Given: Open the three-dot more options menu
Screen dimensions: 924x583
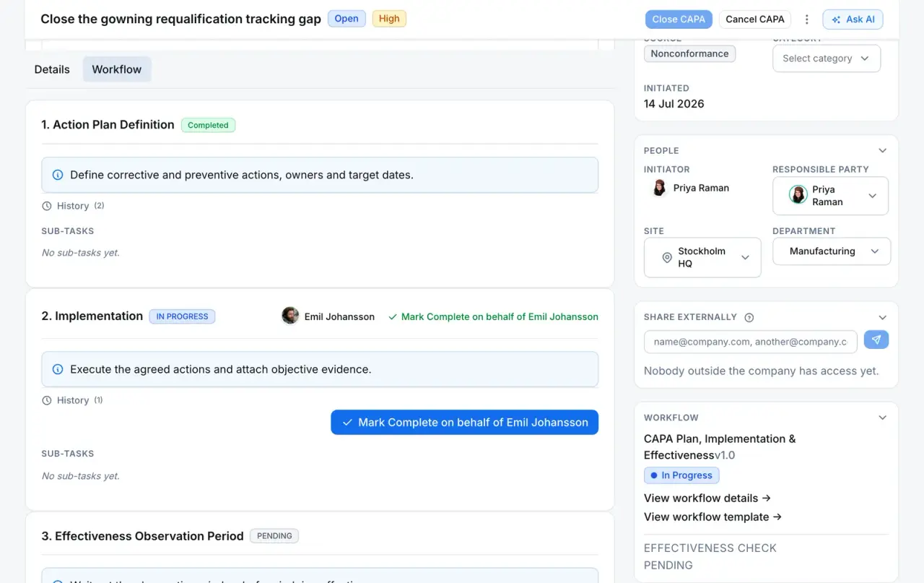Looking at the screenshot, I should tap(807, 20).
